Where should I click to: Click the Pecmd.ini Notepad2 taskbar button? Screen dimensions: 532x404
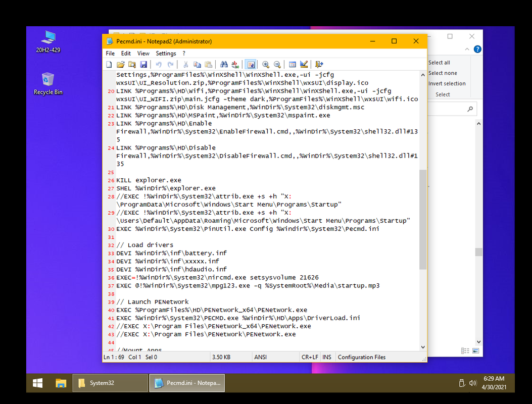[x=187, y=383]
